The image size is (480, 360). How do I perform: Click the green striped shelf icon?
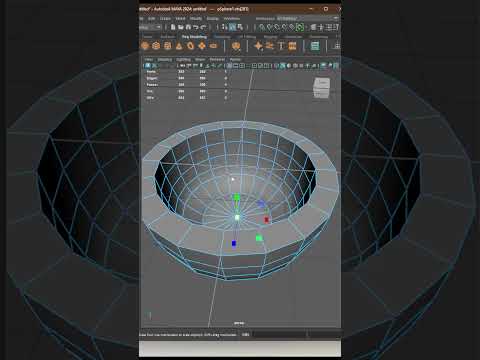pyautogui.click(x=315, y=46)
